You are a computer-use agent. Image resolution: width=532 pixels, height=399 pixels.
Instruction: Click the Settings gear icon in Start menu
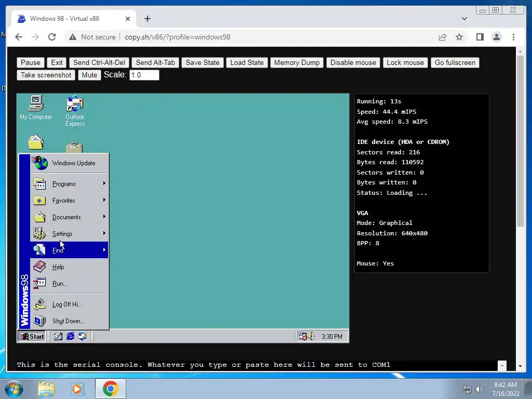[39, 233]
